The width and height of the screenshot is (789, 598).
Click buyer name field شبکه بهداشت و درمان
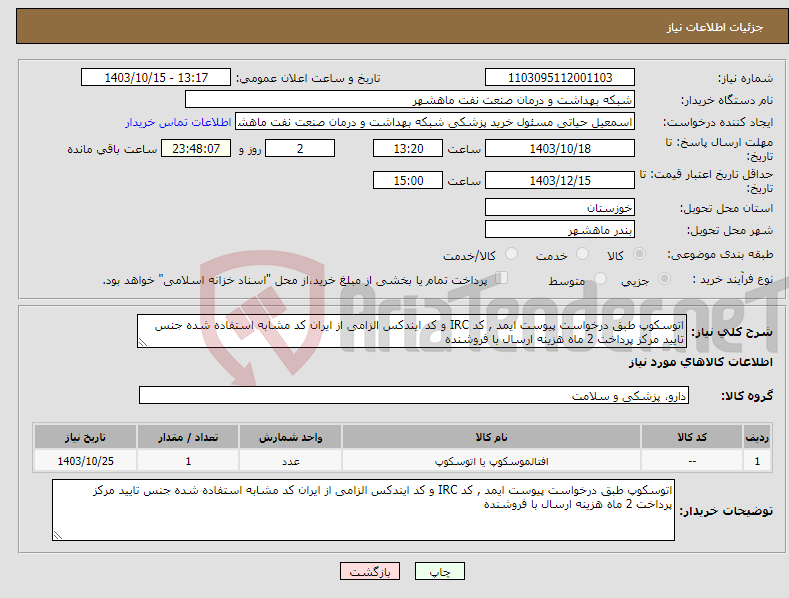[x=410, y=100]
